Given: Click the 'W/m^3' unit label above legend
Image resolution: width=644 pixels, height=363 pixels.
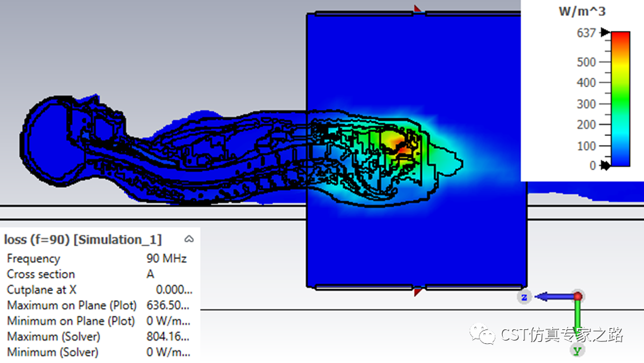Looking at the screenshot, I should point(582,11).
